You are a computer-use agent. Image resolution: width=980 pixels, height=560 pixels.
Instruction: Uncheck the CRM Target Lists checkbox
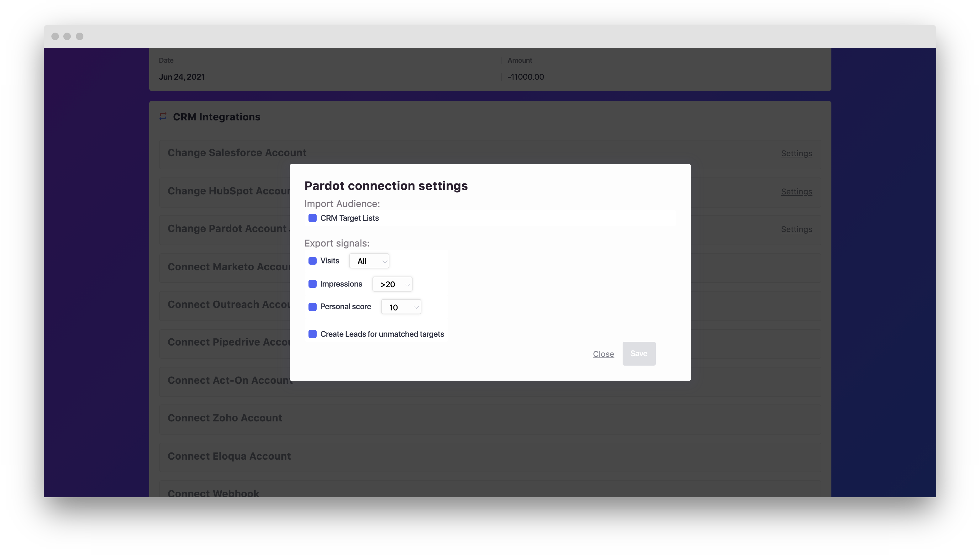tap(312, 218)
